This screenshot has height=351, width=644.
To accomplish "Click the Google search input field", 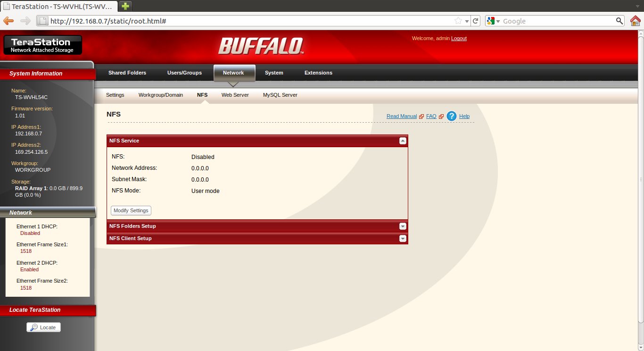I will pyautogui.click(x=558, y=21).
